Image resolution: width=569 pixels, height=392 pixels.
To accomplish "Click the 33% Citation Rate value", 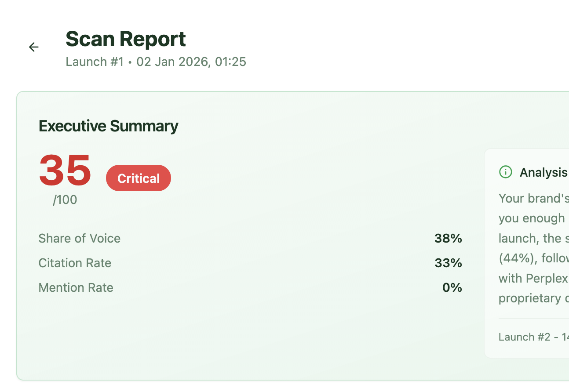I will 448,263.
